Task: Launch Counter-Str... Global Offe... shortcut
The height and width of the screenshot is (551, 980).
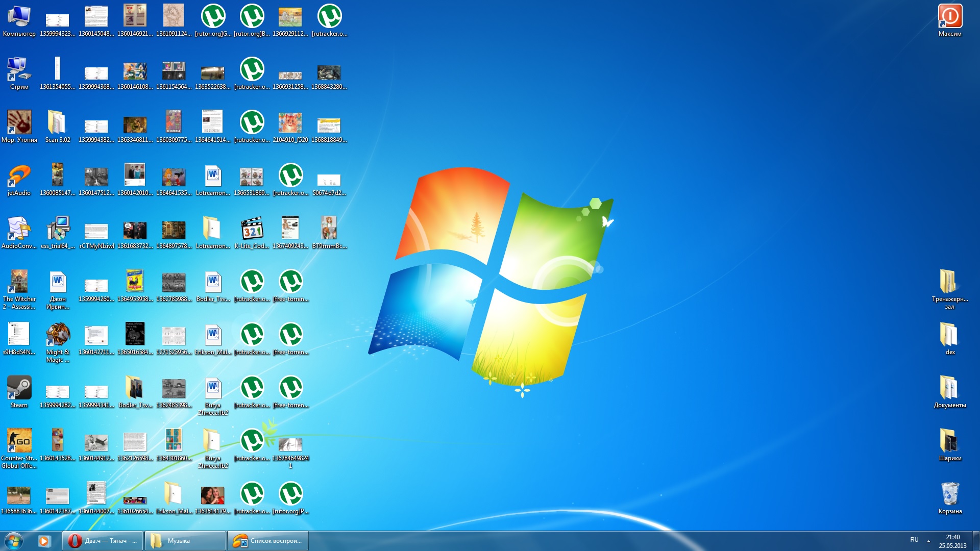Action: click(x=19, y=448)
